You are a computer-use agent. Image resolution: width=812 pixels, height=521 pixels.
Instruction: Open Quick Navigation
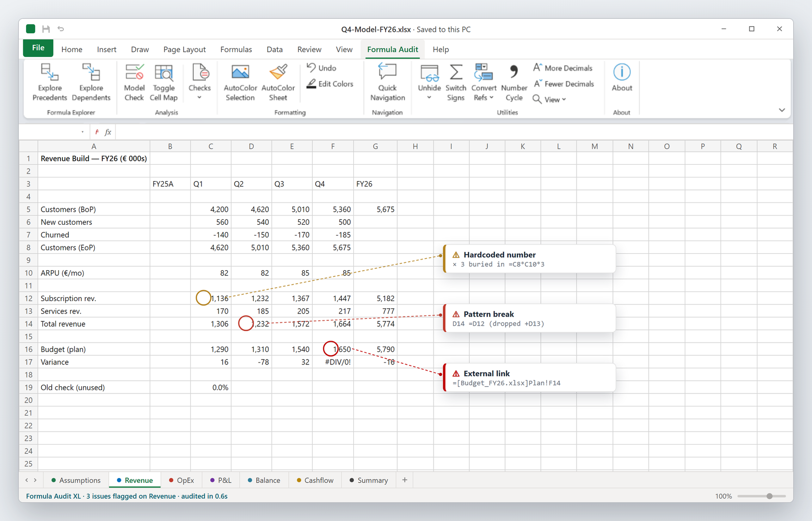(x=387, y=82)
